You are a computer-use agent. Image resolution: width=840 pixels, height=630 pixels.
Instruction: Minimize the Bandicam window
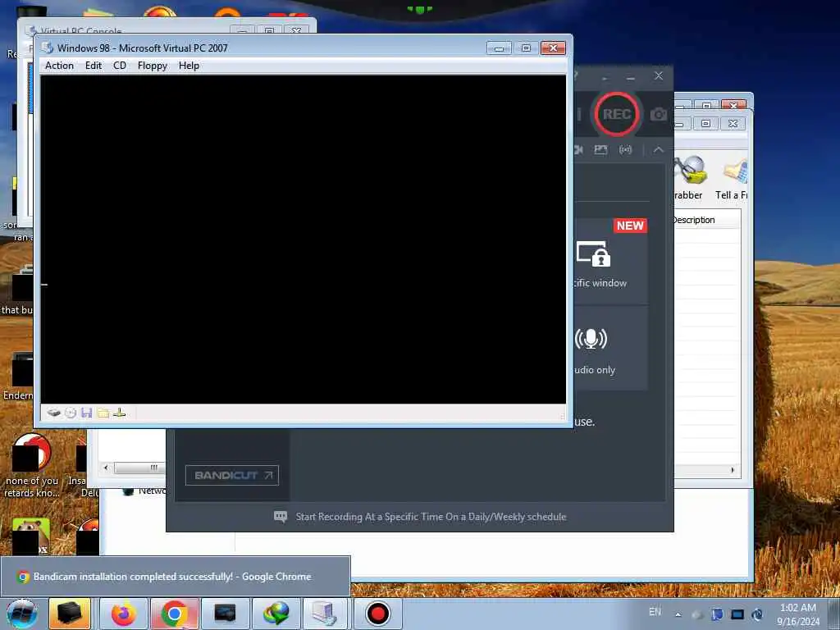pos(631,78)
